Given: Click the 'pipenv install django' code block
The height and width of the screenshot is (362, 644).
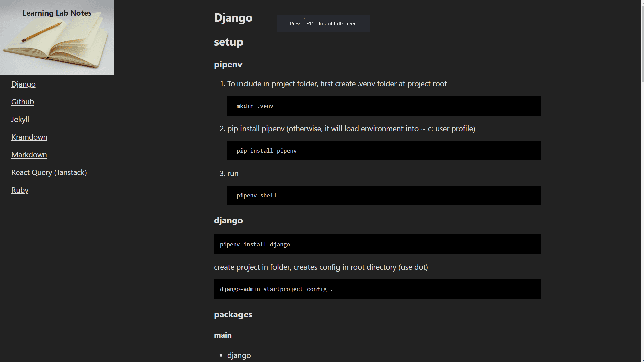Looking at the screenshot, I should pos(377,244).
